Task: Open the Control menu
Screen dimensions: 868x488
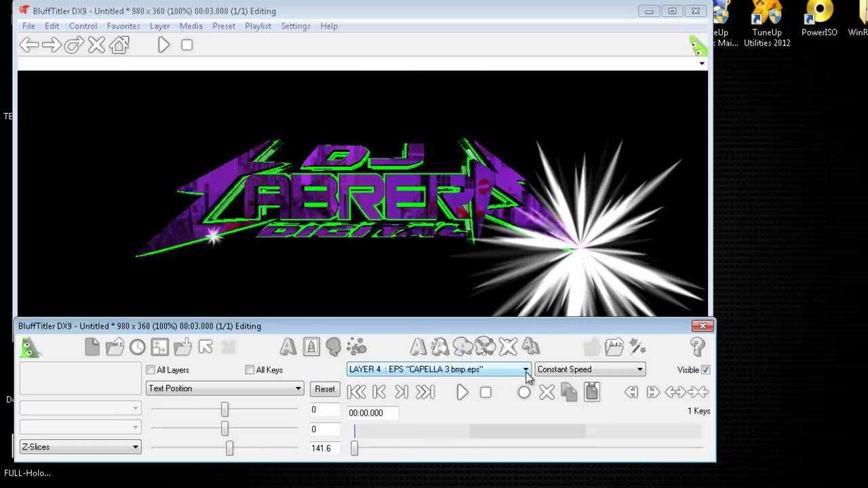Action: [x=83, y=26]
